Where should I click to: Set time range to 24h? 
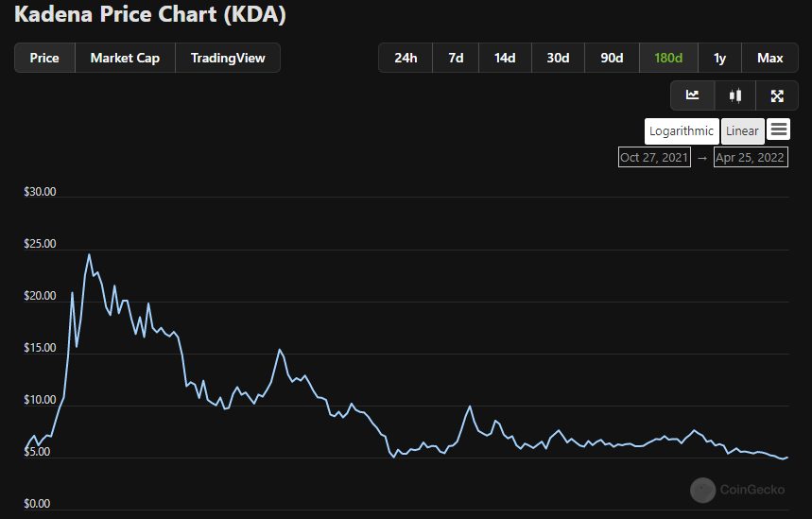coord(406,58)
